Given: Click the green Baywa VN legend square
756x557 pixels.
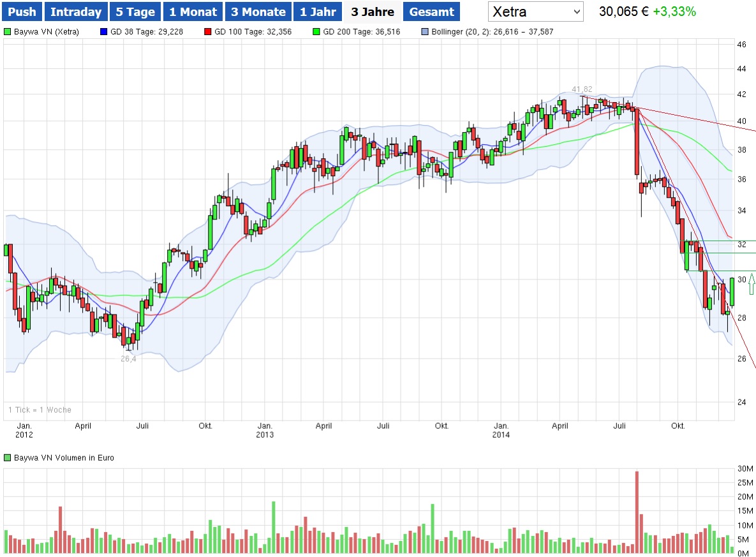Looking at the screenshot, I should pos(6,31).
